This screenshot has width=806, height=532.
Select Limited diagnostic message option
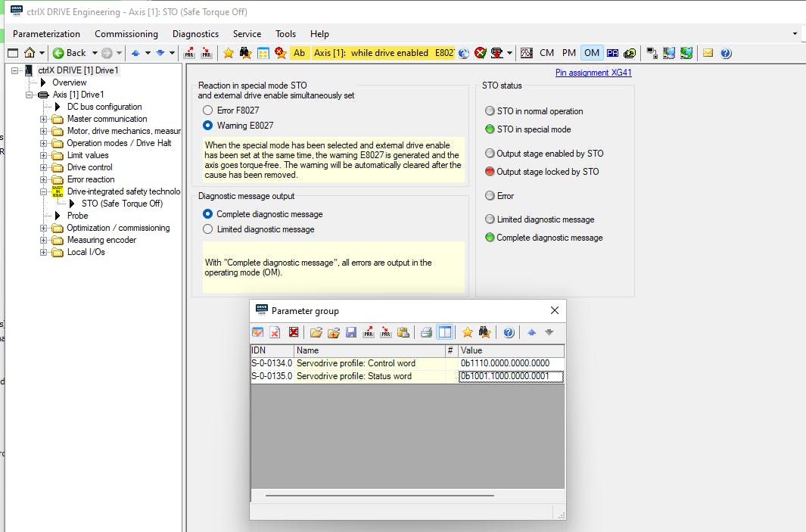[x=208, y=229]
